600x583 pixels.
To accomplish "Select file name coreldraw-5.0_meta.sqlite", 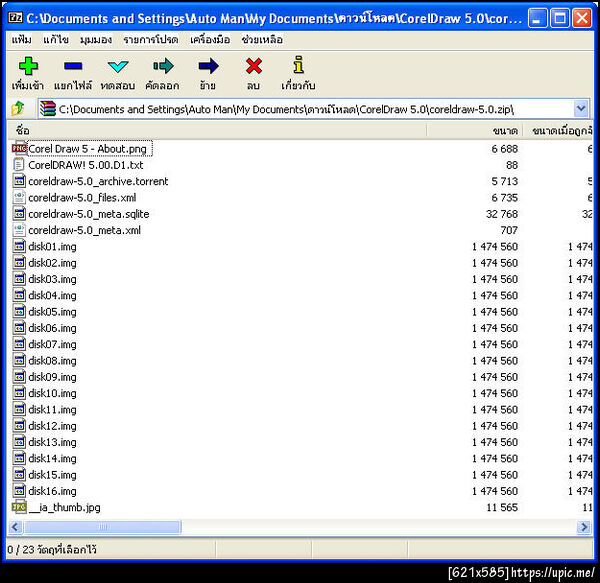I will 89,214.
